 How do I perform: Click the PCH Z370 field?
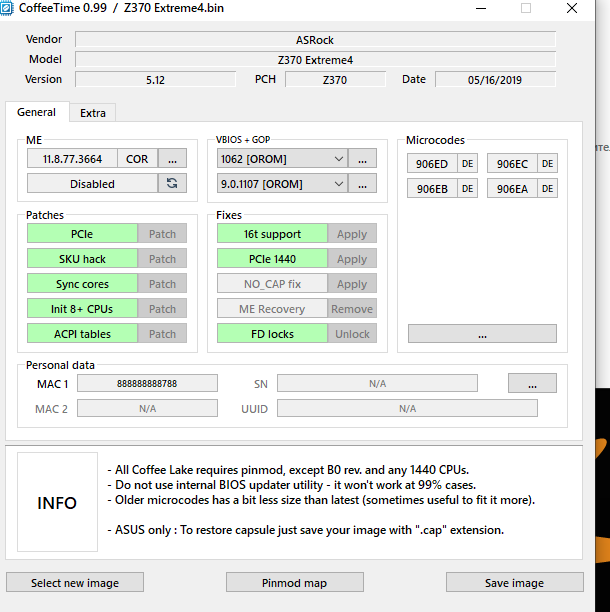(x=335, y=80)
